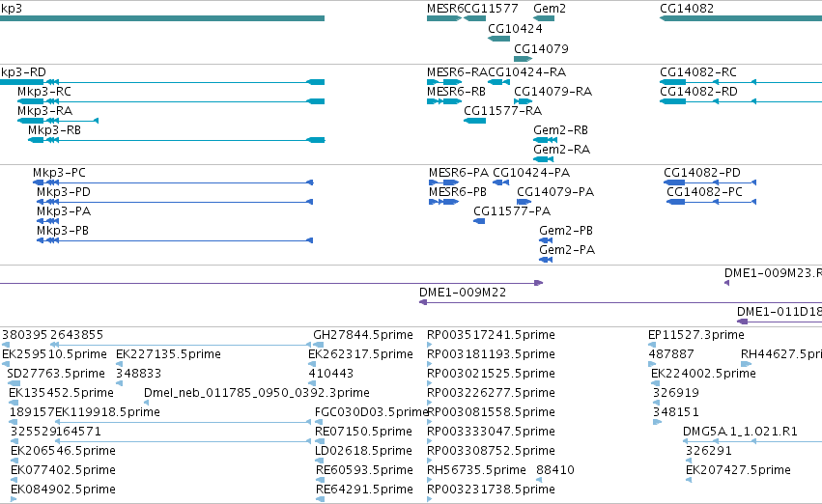Select the Dmel_neb_011785_0950_0392.3prime label

pyautogui.click(x=256, y=394)
